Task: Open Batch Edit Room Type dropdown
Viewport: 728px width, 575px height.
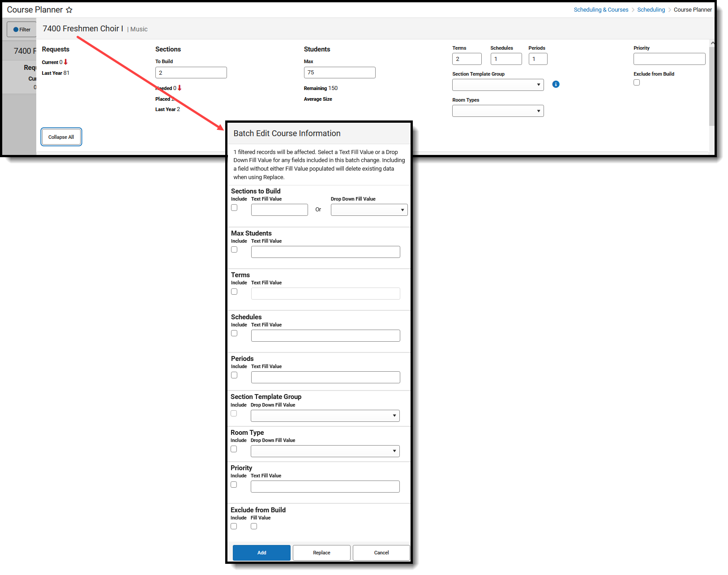Action: click(x=325, y=451)
